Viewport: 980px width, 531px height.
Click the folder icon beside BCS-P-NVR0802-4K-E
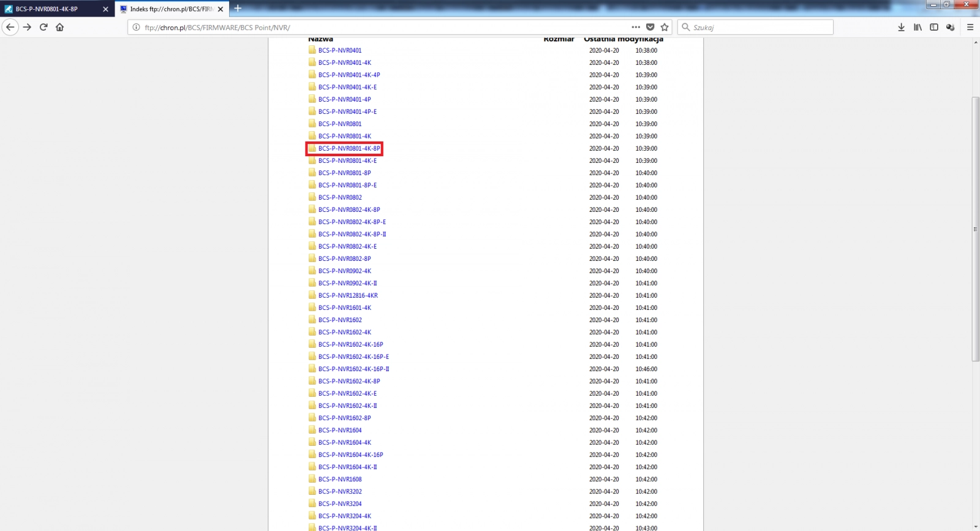pyautogui.click(x=312, y=246)
